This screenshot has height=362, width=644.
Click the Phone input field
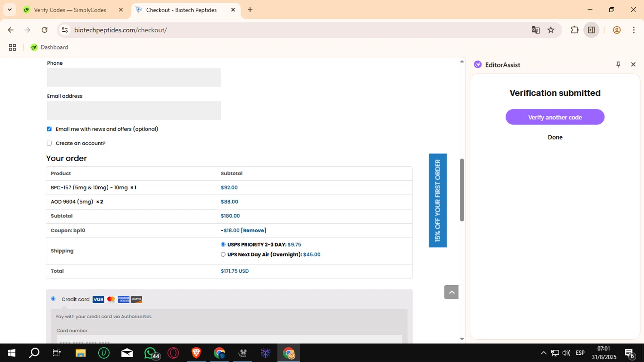pos(134,77)
